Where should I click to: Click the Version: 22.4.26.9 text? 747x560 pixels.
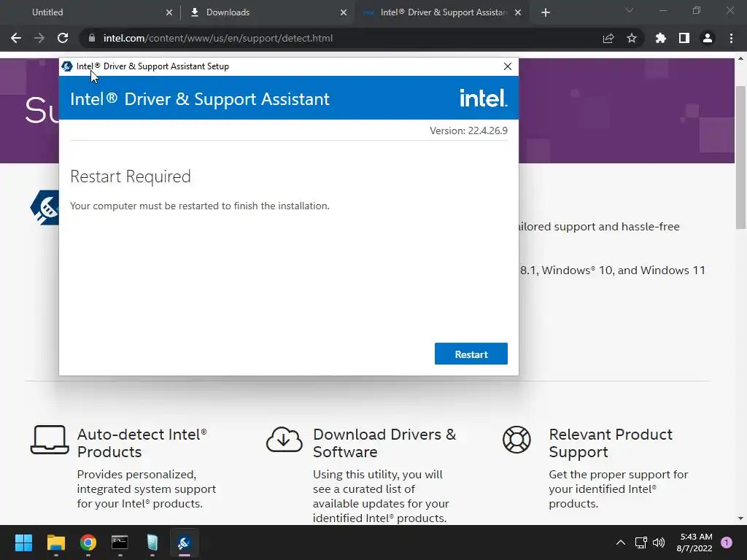[468, 131]
